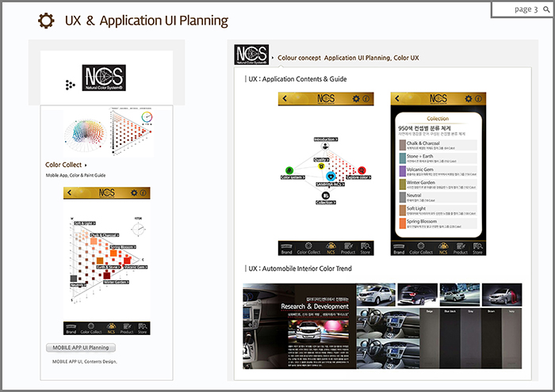Select Chalk & Charcoal row in Collection list

point(438,145)
